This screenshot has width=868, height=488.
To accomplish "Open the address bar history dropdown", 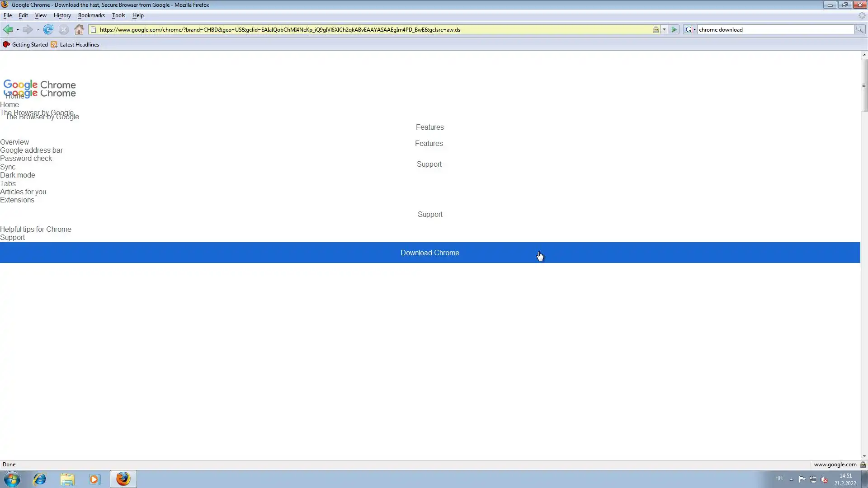I will pos(664,30).
